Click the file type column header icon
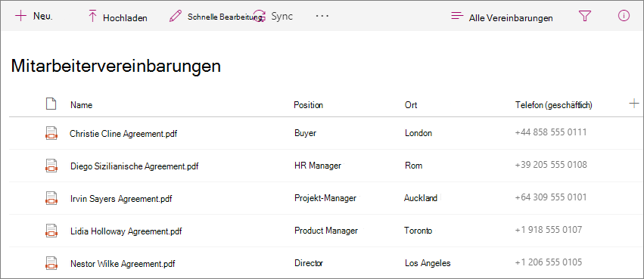Image resolution: width=644 pixels, height=279 pixels. [51, 104]
